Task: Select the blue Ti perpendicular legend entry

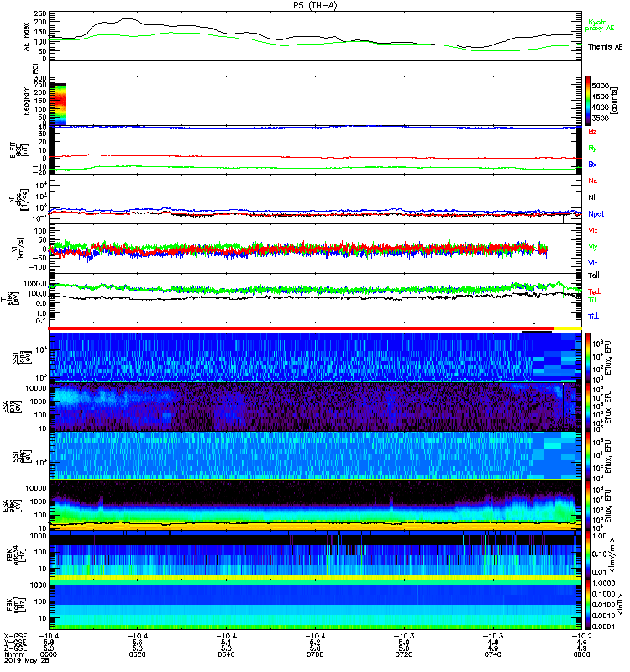Action: (594, 317)
